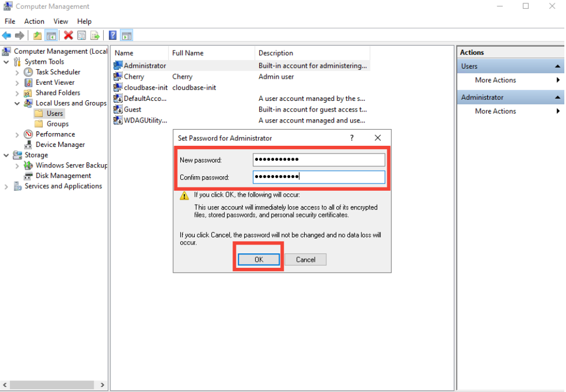Select the Cherry user account icon

pos(118,77)
